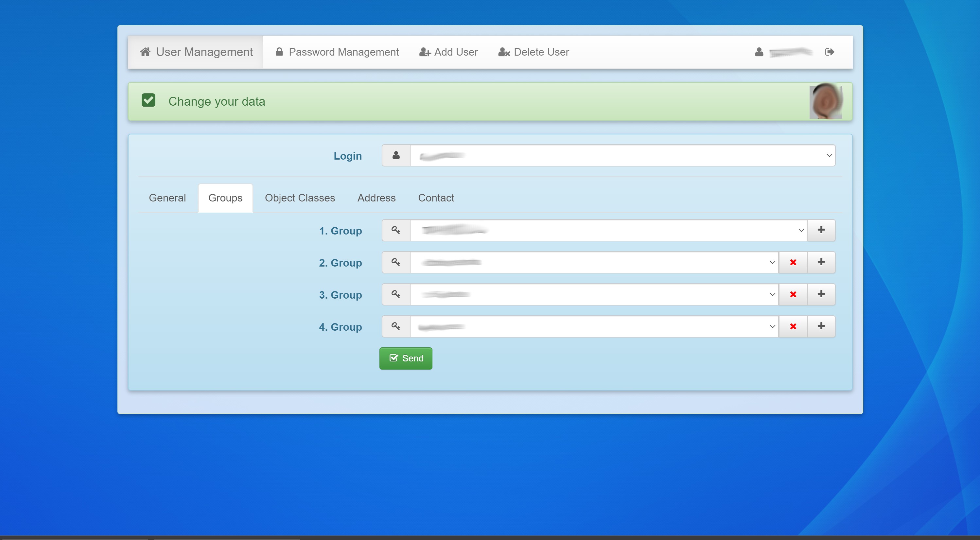Screen dimensions: 980x540
Task: Expand the 1. Group dropdown list
Action: pyautogui.click(x=801, y=230)
